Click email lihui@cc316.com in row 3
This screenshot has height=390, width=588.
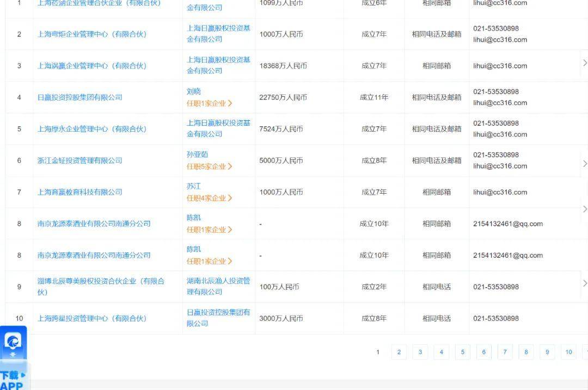tap(500, 66)
